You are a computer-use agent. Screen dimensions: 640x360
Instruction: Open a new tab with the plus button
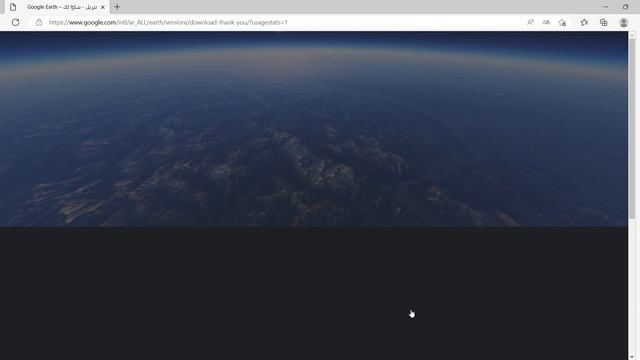click(117, 7)
